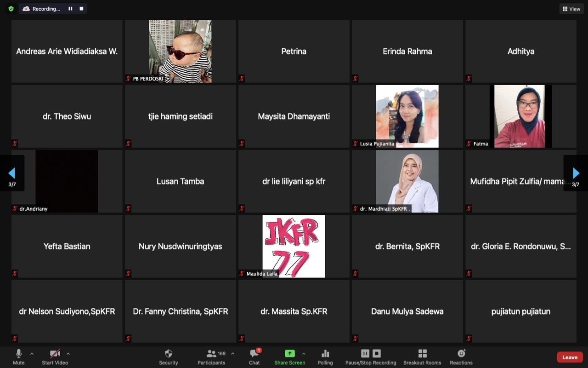This screenshot has width=588, height=368.
Task: Click the Andreas Arie Widiadiaksa W. name
Action: point(67,52)
